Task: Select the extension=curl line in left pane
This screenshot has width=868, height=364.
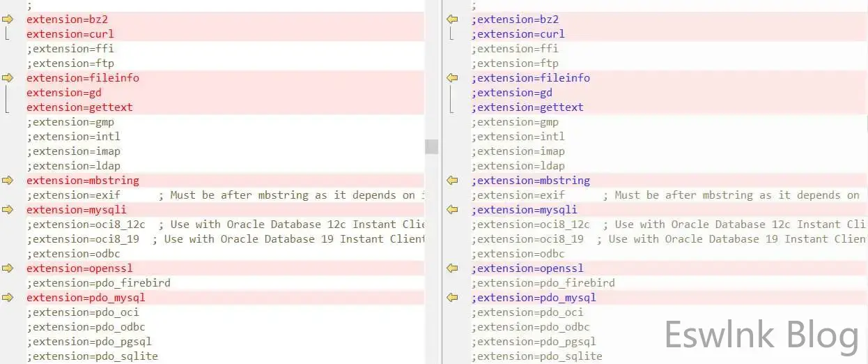Action: pos(70,34)
